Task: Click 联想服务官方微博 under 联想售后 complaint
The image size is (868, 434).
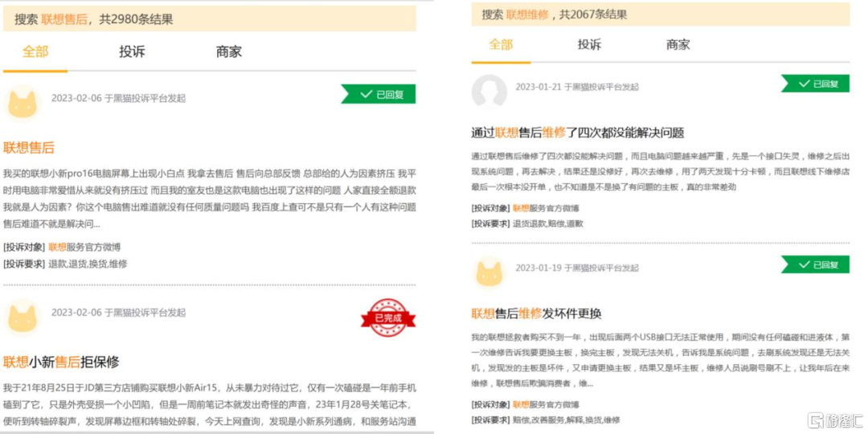Action: pos(84,247)
